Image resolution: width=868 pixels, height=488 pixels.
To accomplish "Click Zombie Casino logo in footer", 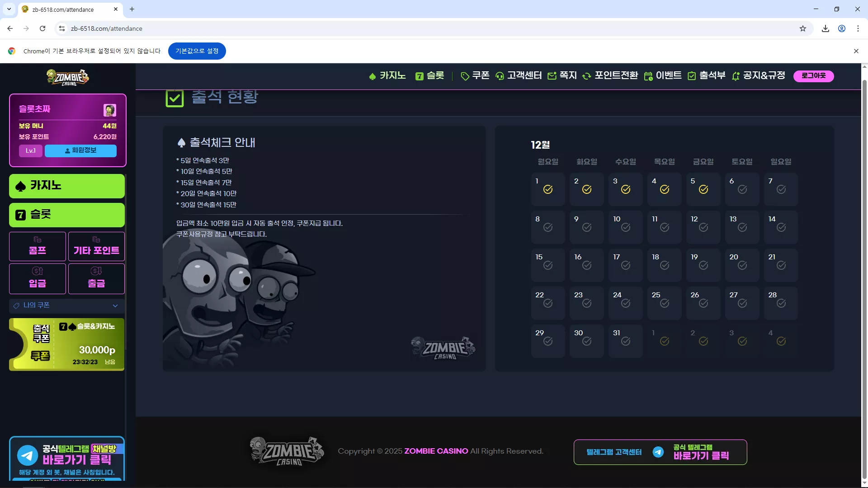I will pyautogui.click(x=287, y=451).
